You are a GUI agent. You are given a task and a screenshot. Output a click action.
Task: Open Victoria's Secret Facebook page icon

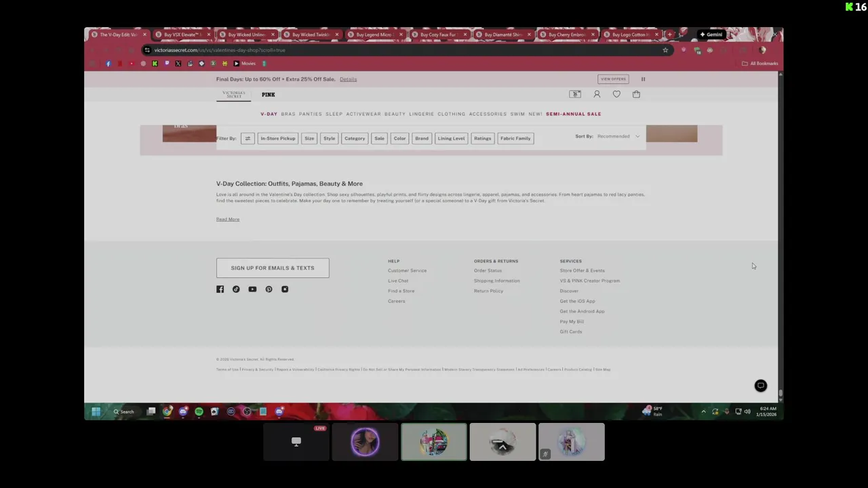pyautogui.click(x=220, y=289)
